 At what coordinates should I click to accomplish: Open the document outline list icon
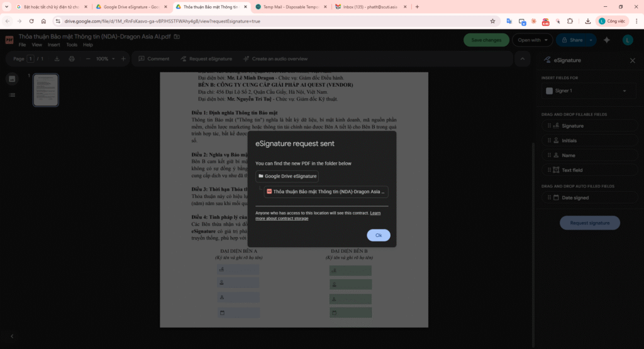12,95
